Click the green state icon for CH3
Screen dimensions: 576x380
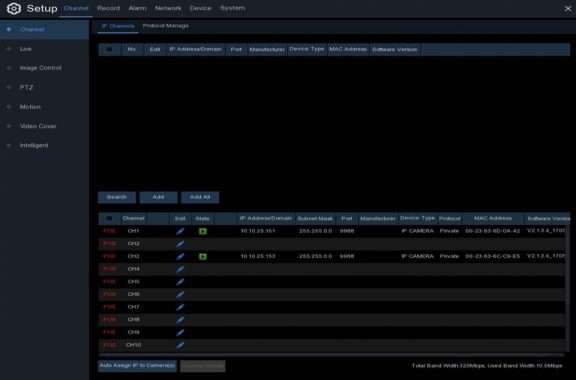[203, 257]
